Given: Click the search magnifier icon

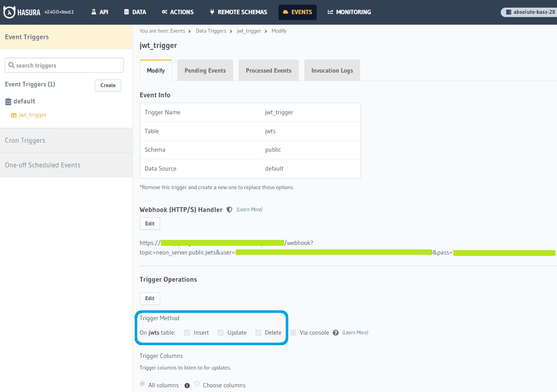Looking at the screenshot, I should 12,65.
